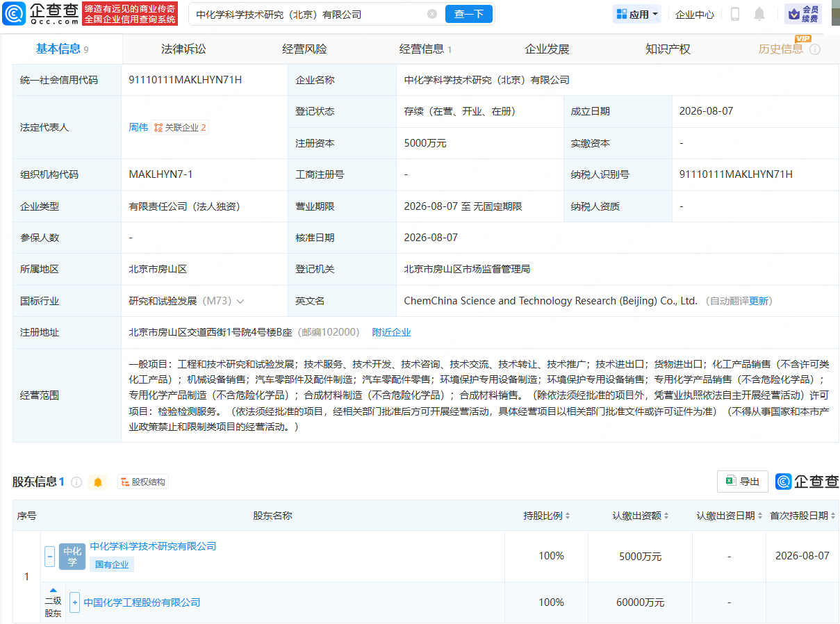
Task: Click the info icon beside 历史信息 tab
Action: pos(815,49)
